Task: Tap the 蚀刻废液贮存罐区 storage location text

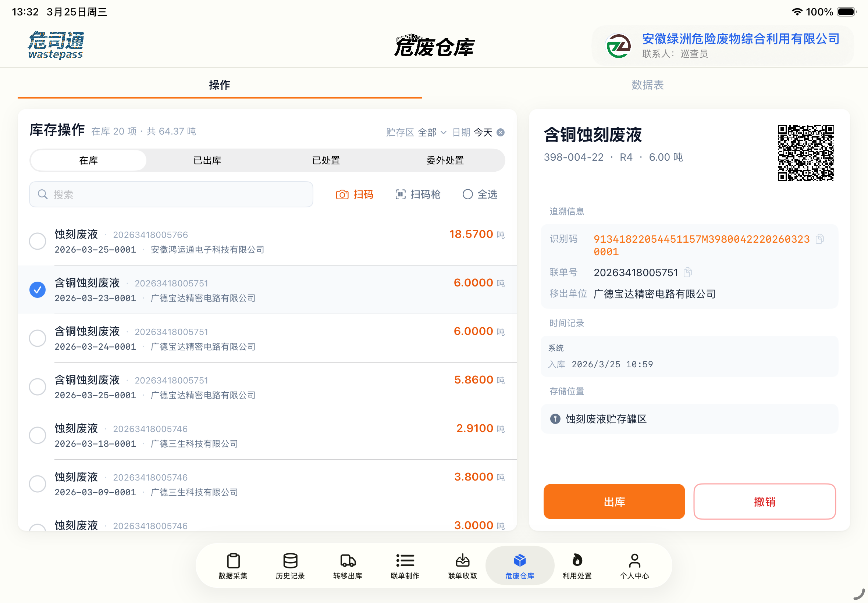Action: [606, 419]
